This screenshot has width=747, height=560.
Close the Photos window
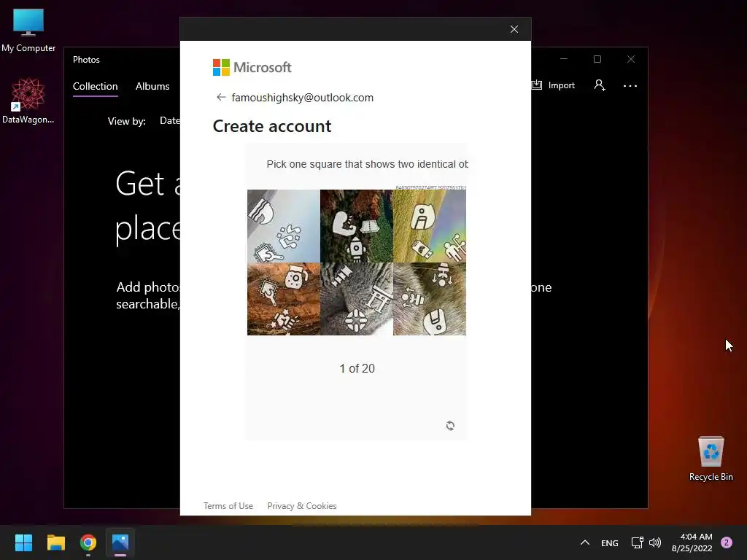[x=631, y=59]
